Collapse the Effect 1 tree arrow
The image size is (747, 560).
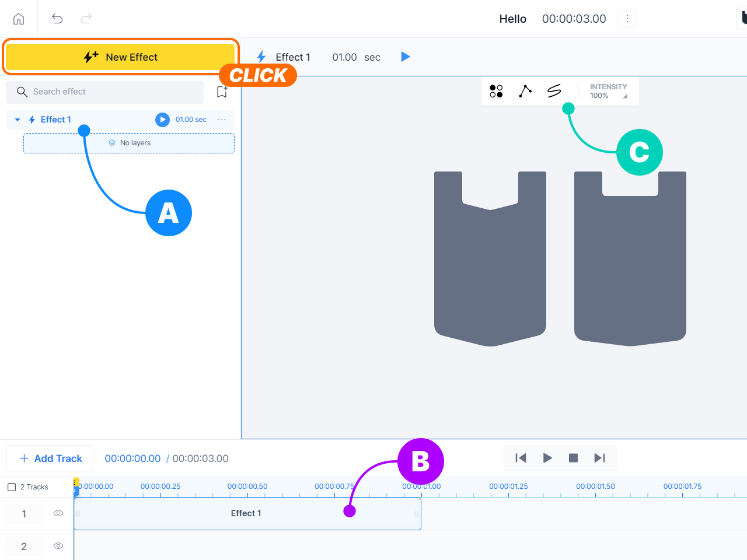point(18,120)
